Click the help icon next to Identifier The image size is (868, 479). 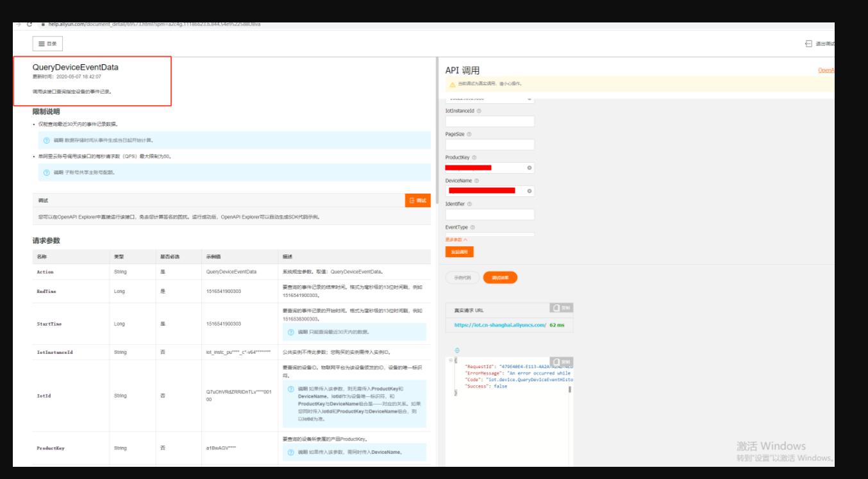(469, 204)
